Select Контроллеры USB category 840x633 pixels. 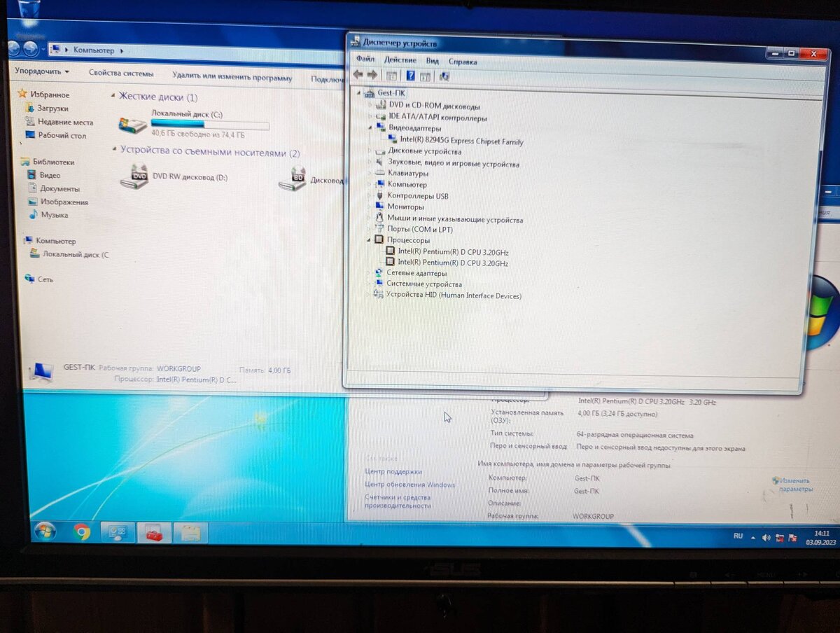click(418, 196)
